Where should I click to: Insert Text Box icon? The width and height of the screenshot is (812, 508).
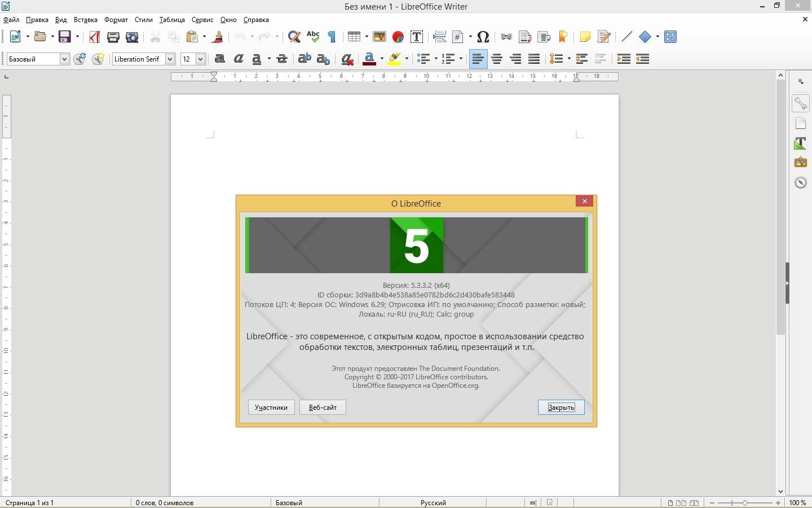click(417, 37)
